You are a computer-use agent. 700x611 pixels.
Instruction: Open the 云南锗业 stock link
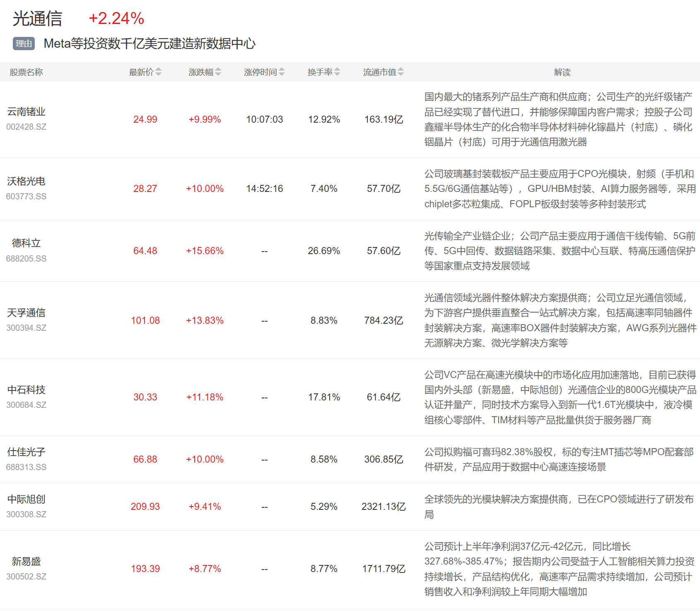coord(26,112)
